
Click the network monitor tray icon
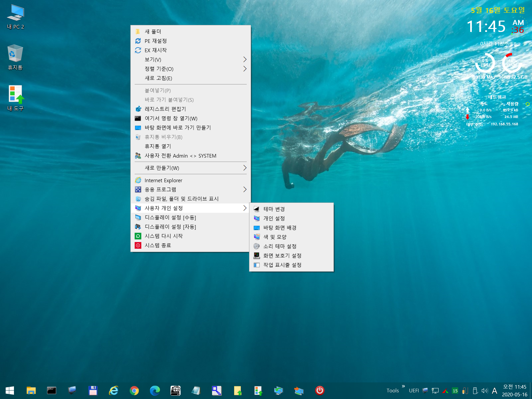click(x=435, y=391)
